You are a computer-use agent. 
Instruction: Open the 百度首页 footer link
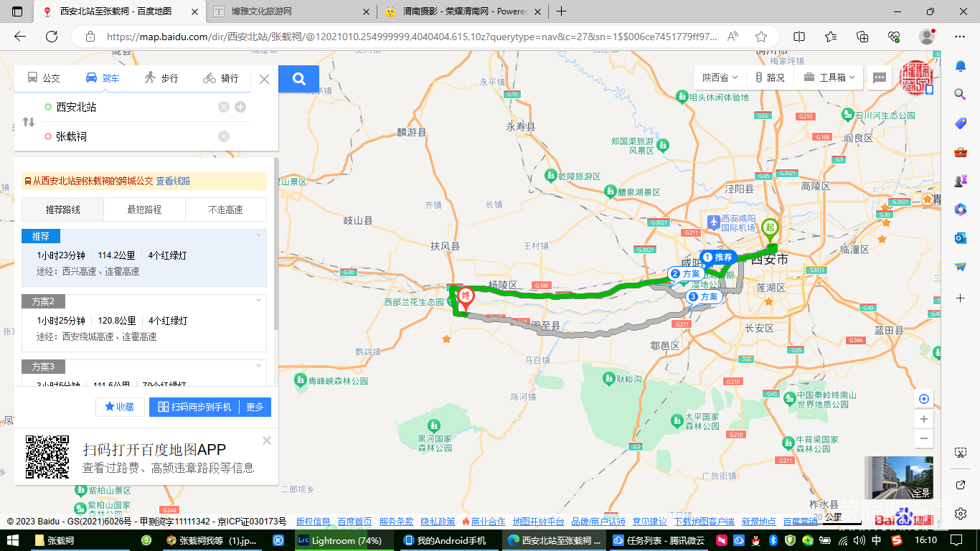355,522
